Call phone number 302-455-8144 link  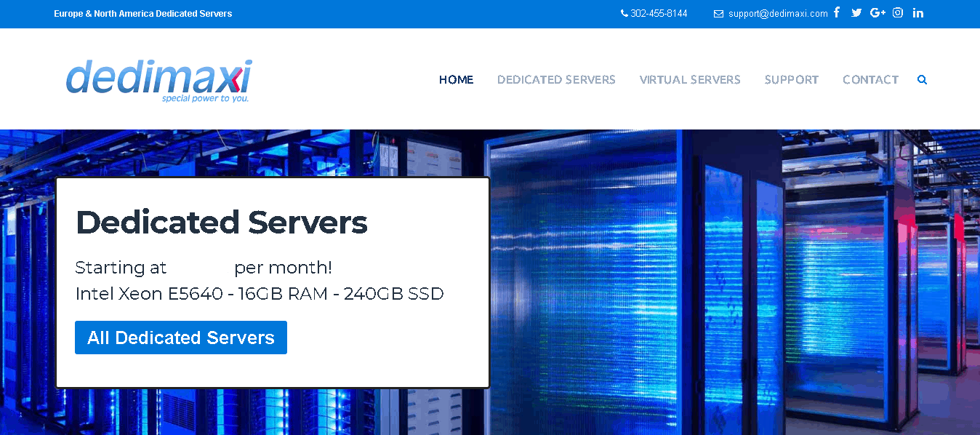pos(659,14)
